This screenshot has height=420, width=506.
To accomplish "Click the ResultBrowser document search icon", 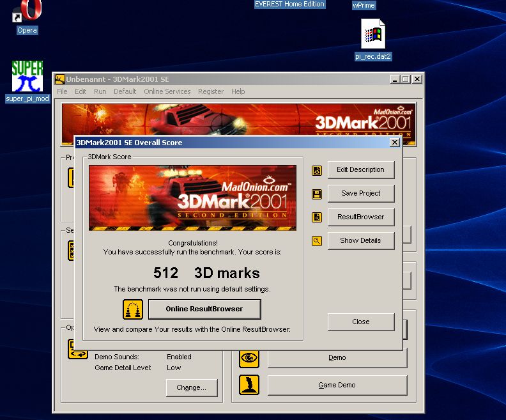I will click(x=317, y=217).
